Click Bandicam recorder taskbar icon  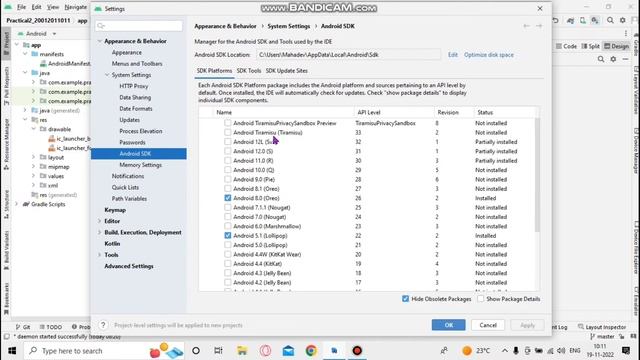point(357,351)
